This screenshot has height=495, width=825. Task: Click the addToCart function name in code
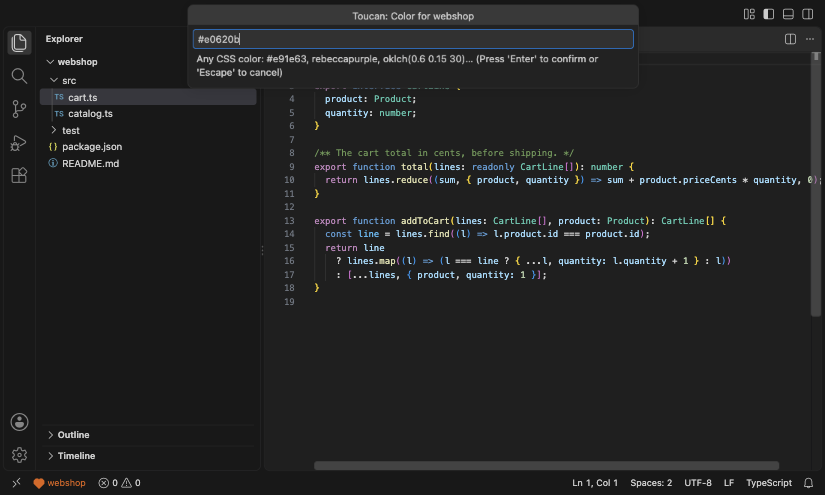(x=425, y=221)
